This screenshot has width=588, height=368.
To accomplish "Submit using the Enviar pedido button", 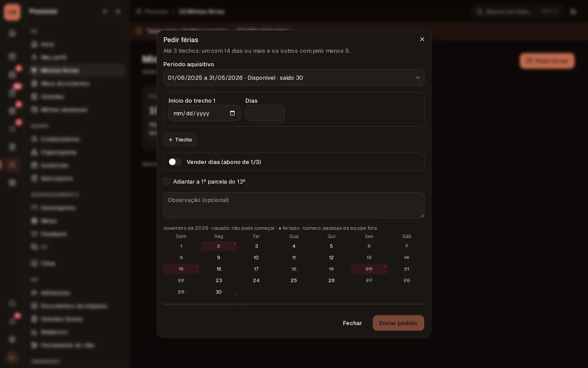I will point(399,323).
